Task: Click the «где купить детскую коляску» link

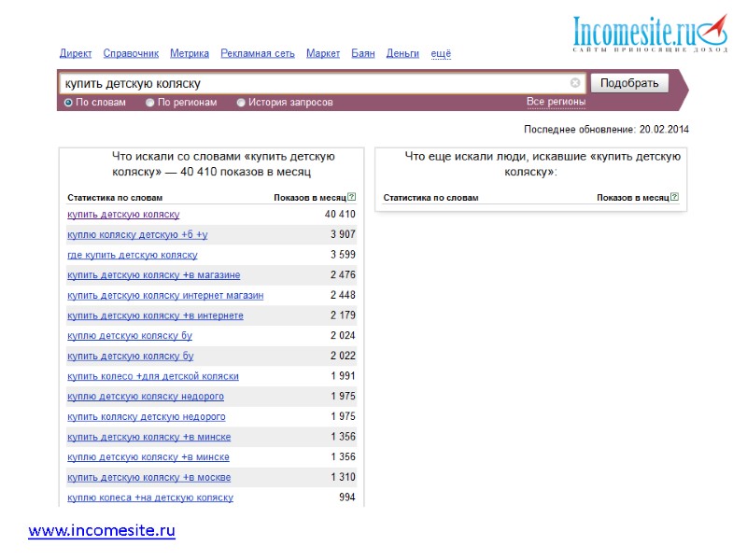Action: (134, 254)
